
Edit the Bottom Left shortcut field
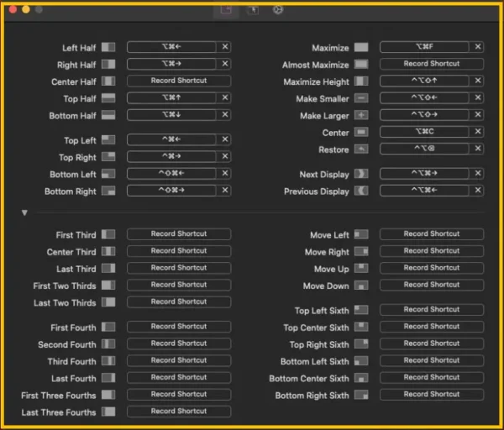pos(171,173)
